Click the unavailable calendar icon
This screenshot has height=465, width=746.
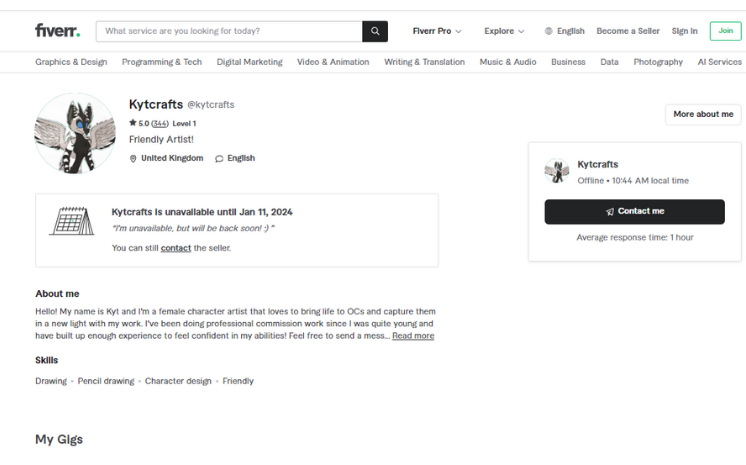tap(72, 221)
